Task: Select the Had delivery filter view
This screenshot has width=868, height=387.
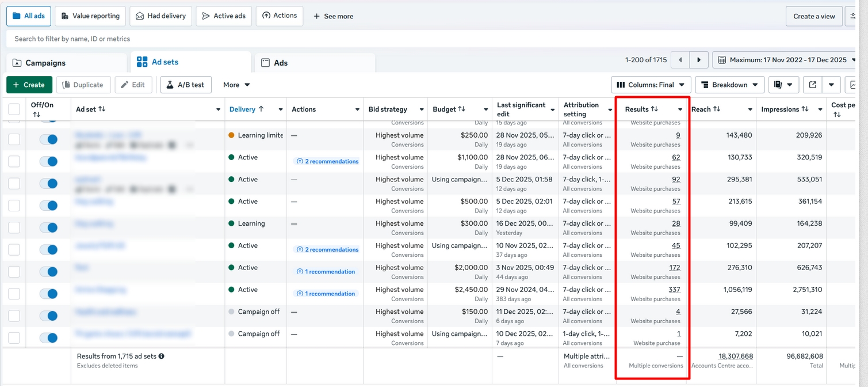Action: pyautogui.click(x=160, y=16)
